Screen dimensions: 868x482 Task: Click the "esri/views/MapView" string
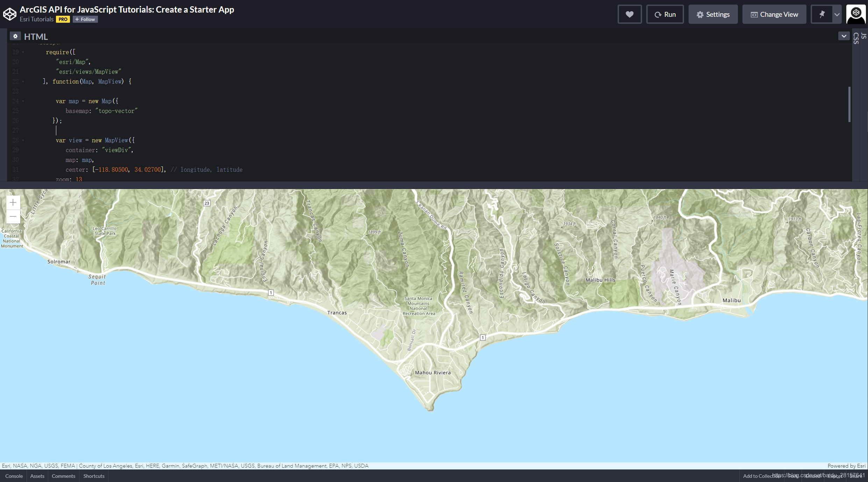click(88, 72)
